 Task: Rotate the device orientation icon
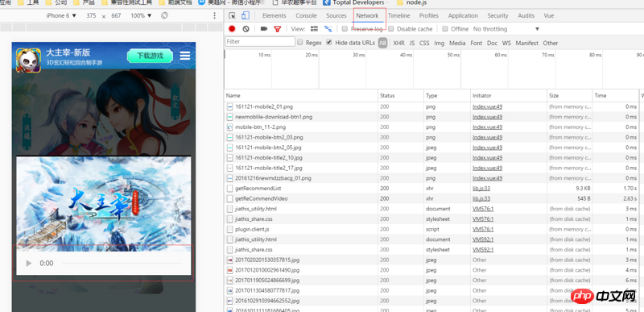click(x=164, y=15)
